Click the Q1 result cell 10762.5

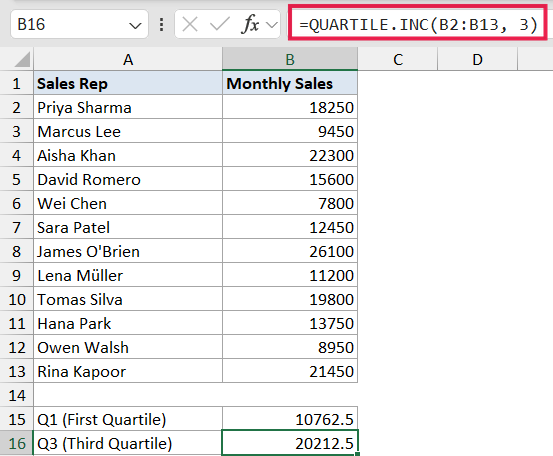click(x=290, y=419)
